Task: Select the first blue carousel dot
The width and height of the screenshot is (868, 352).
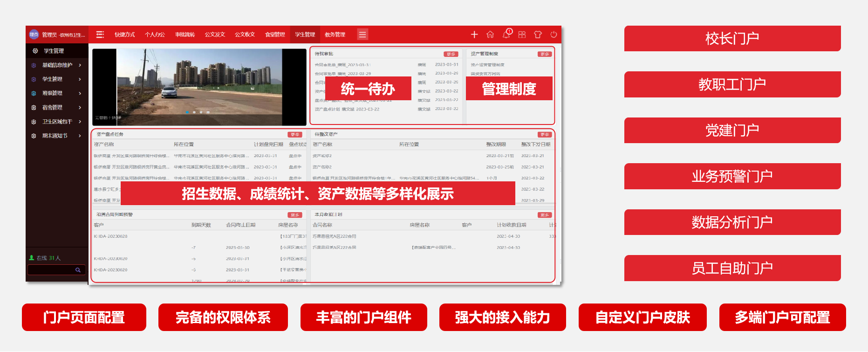Action: click(187, 112)
